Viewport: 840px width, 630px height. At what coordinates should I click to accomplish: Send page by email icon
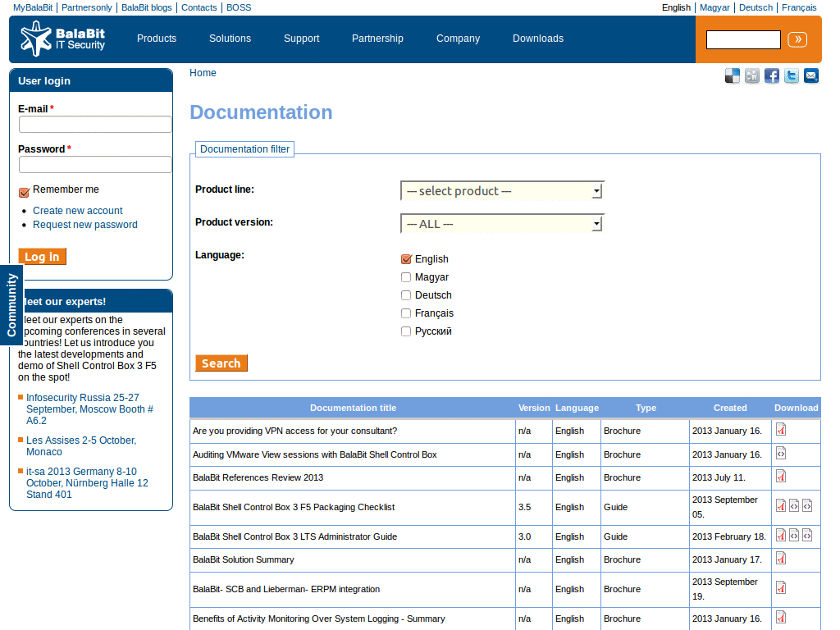point(811,76)
